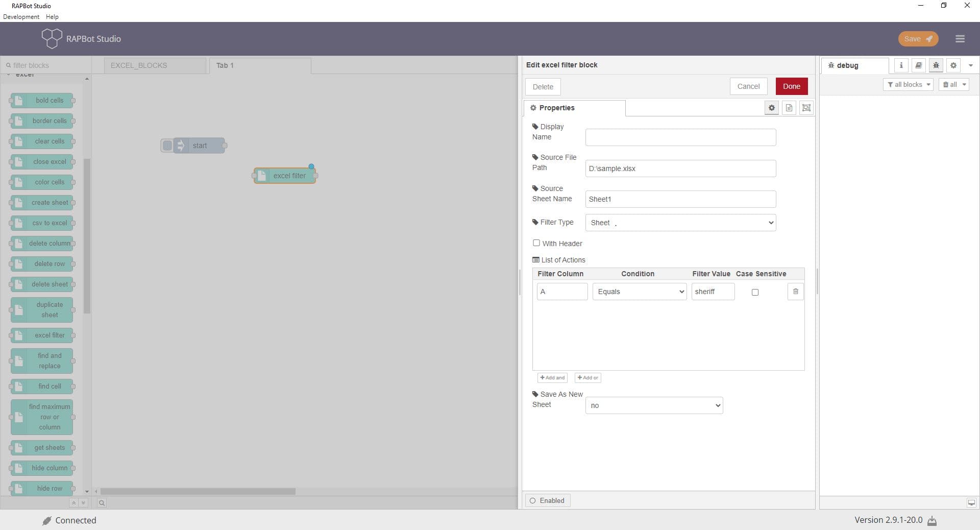Screen dimensions: 980x530
Task: Click the Source Sheet Name field
Action: pos(680,199)
